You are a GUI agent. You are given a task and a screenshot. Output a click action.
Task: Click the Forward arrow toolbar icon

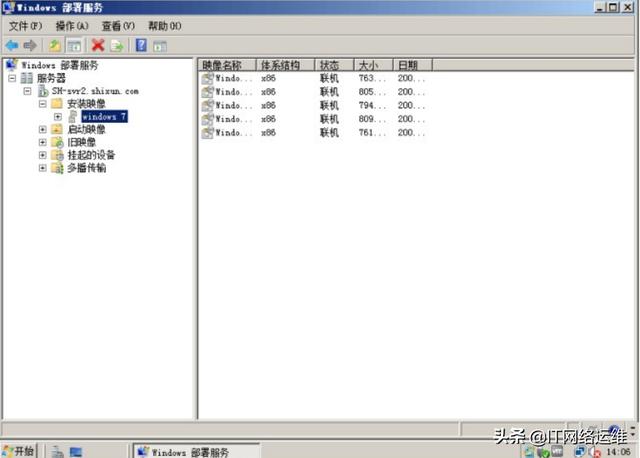coord(30,45)
